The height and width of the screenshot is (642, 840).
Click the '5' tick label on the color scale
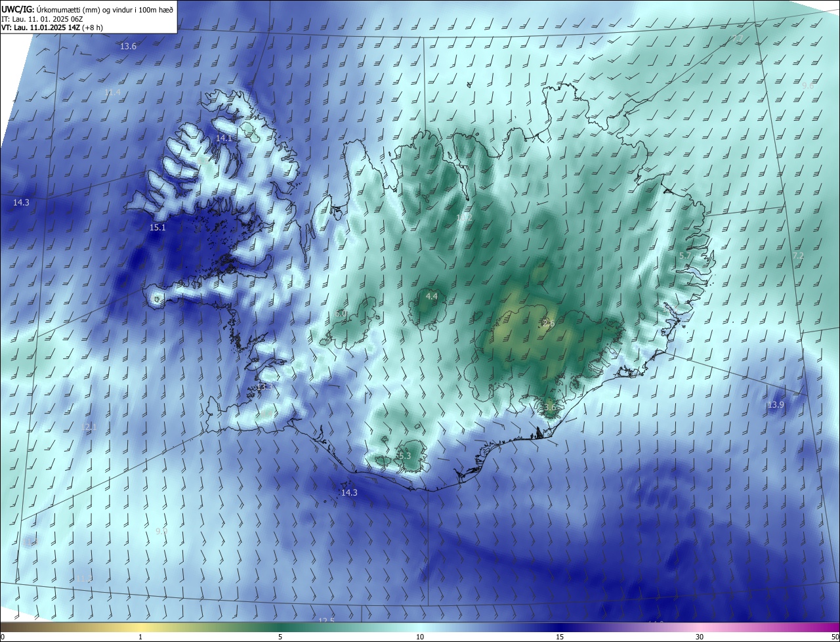tap(280, 637)
